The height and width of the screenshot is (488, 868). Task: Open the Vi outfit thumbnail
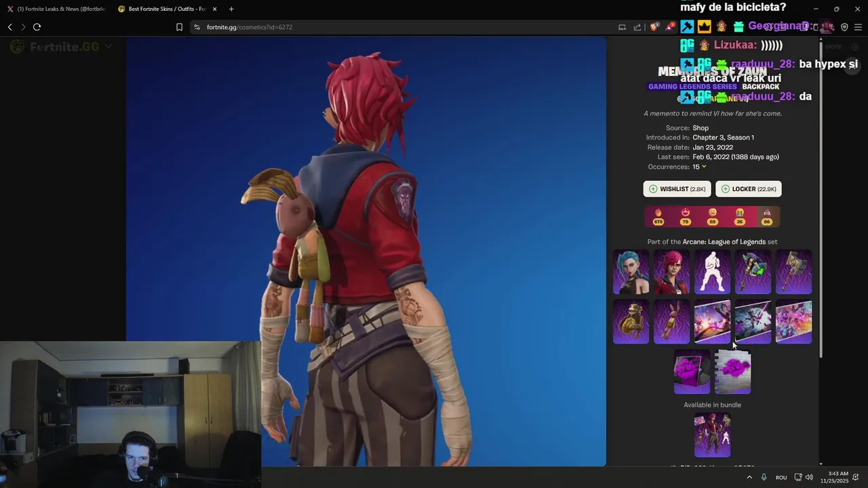tap(672, 272)
